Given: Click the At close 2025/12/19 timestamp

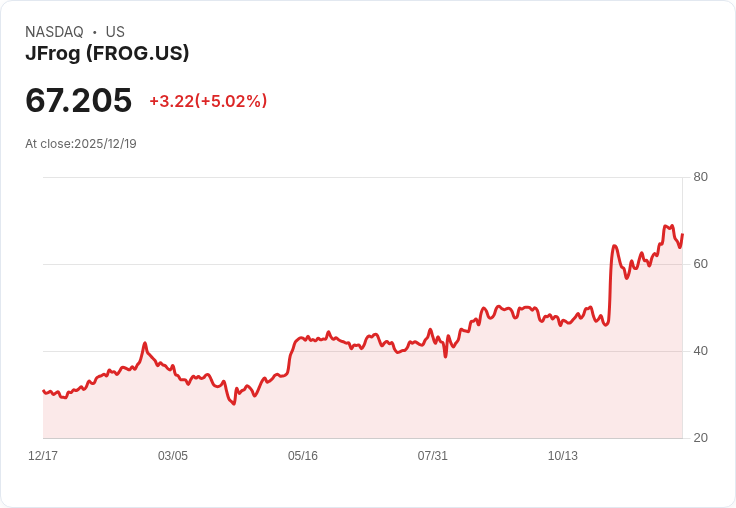Looking at the screenshot, I should pos(81,144).
